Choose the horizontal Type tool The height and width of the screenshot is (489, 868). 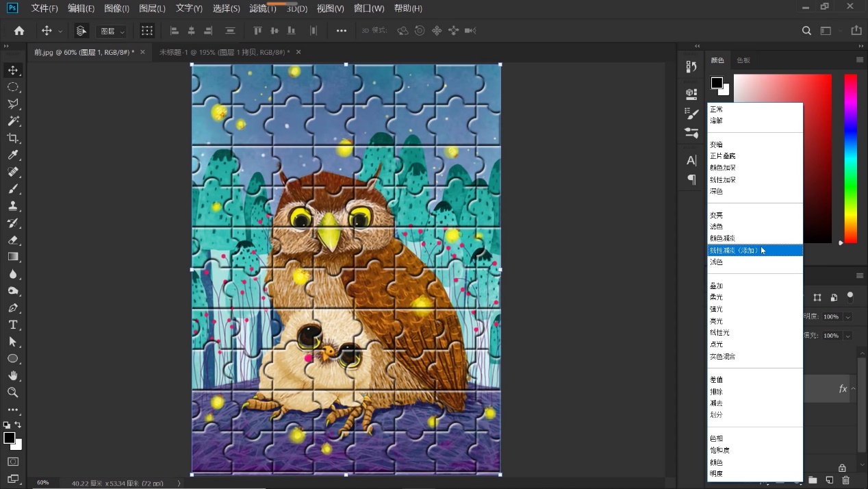pyautogui.click(x=12, y=325)
